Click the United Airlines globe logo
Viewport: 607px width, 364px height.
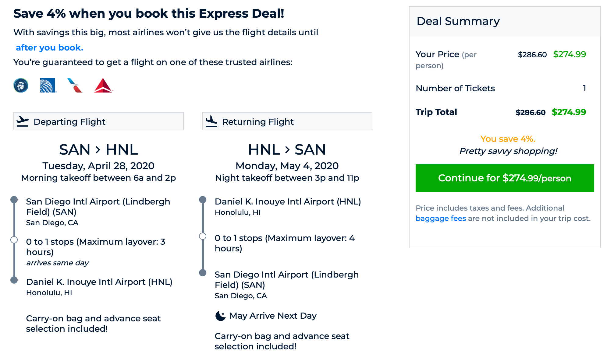click(x=48, y=85)
